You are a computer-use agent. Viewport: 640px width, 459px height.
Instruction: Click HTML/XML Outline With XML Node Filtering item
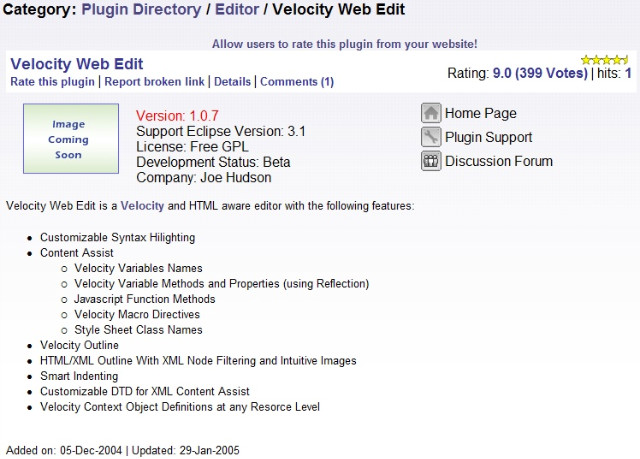[198, 361]
